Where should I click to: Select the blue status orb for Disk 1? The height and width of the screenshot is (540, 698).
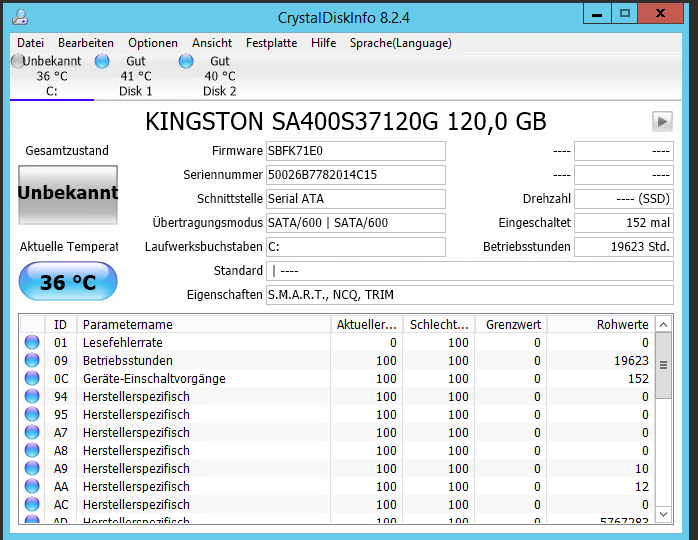[x=102, y=61]
